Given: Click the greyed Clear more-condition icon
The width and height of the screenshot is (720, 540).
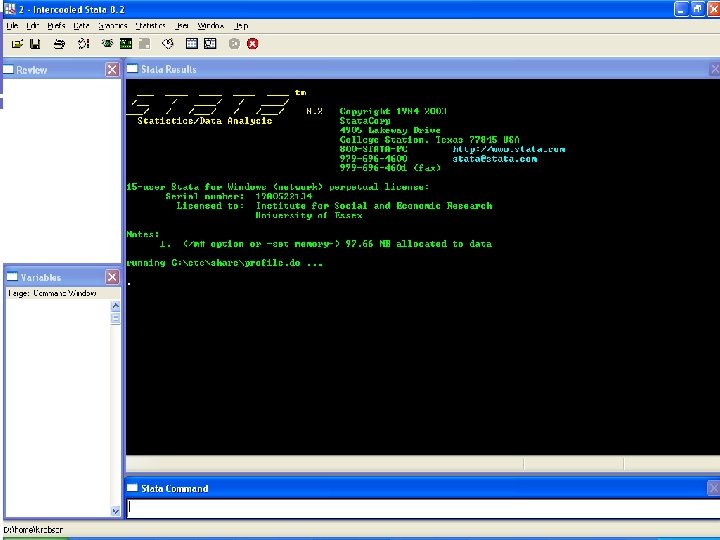Looking at the screenshot, I should click(234, 44).
